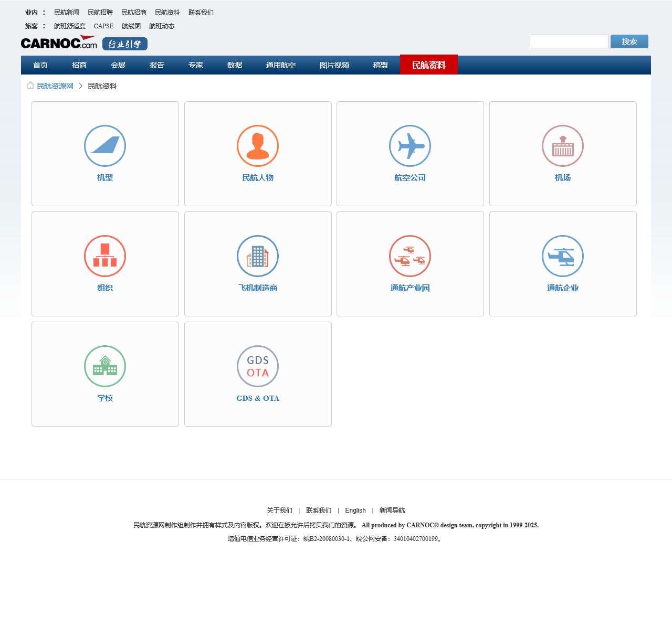This screenshot has height=627, width=672.
Task: Click the CARNOC.com logo
Action: 59,43
